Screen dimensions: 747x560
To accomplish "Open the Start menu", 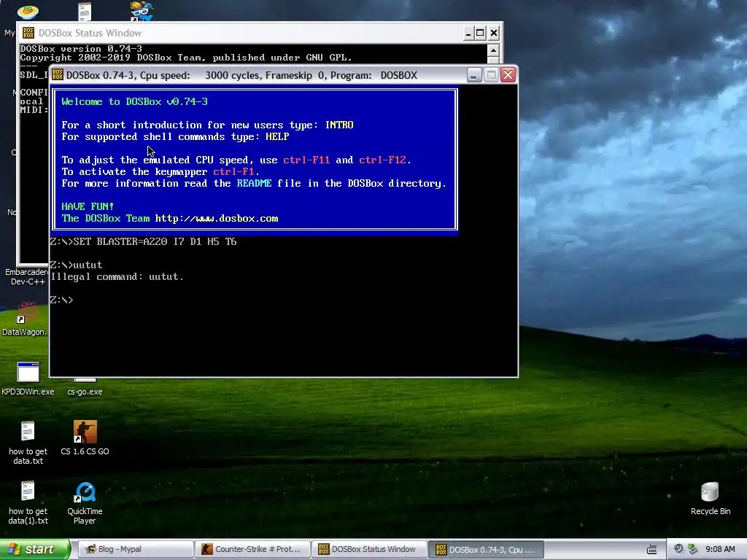I will (x=35, y=549).
